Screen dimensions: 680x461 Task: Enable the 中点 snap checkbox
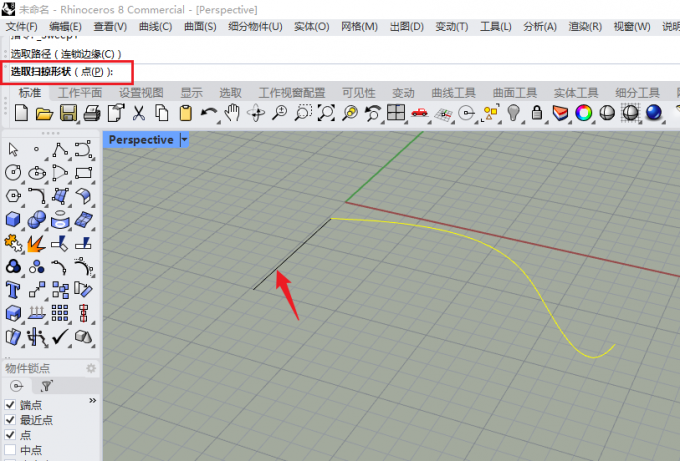[10, 450]
